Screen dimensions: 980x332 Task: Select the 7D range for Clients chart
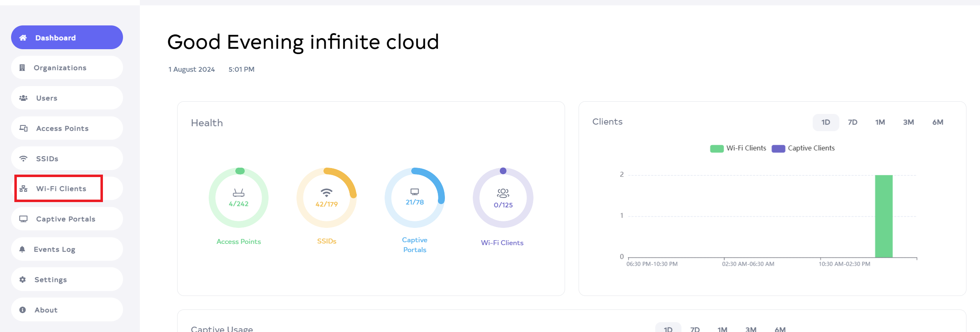tap(852, 122)
